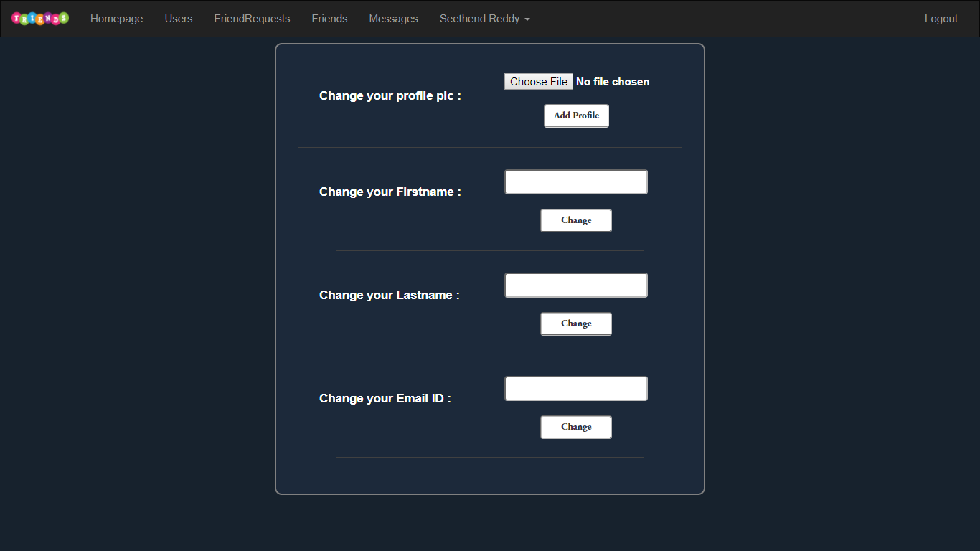Screen dimensions: 980x551
Task: Click Change under the Lastname field
Action: pyautogui.click(x=576, y=324)
